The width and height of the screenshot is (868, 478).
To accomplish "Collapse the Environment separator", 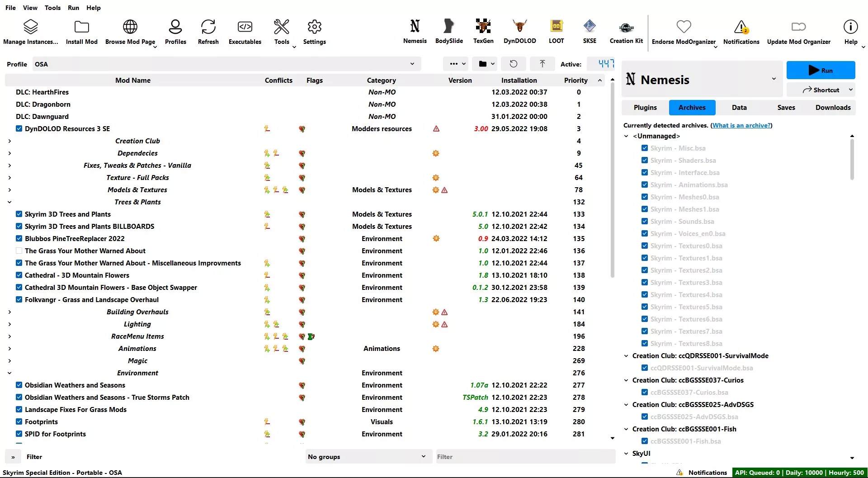I will [9, 373].
